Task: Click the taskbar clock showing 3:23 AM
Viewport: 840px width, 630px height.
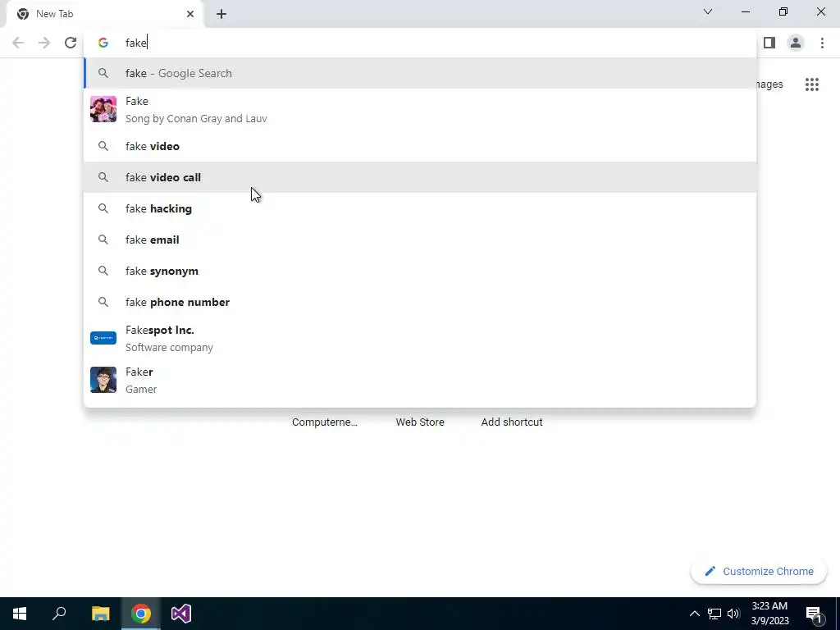Action: click(769, 614)
